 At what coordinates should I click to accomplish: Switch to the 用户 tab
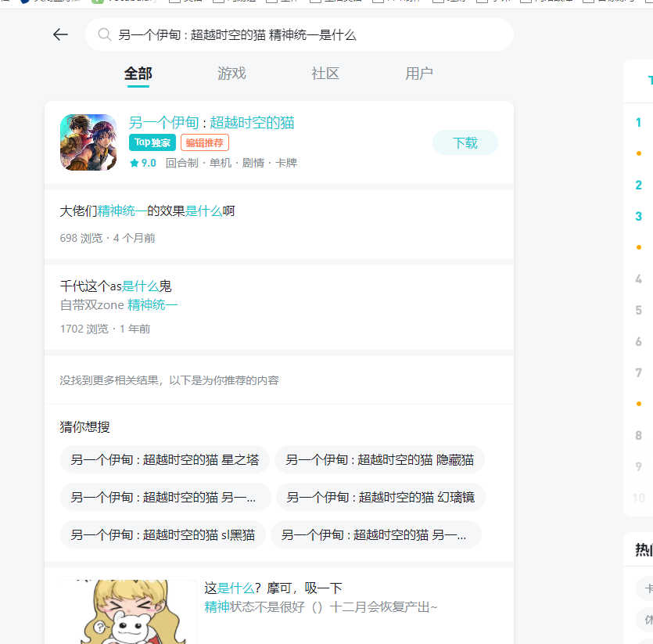coord(419,74)
